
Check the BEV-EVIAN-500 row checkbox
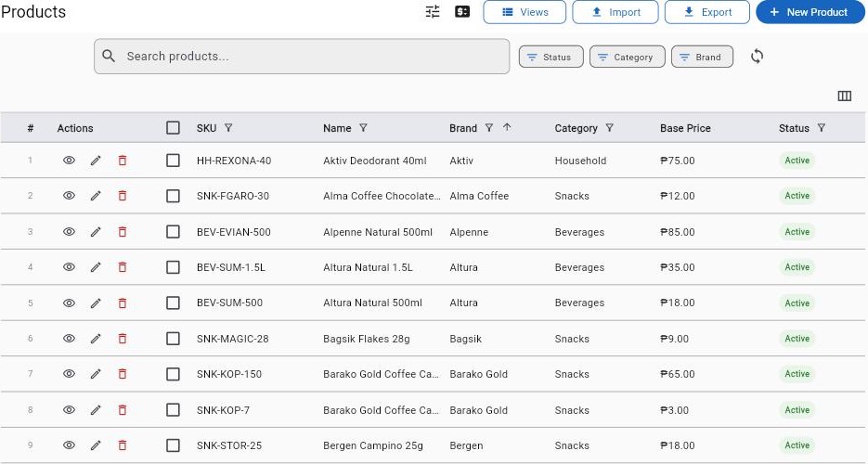[173, 232]
